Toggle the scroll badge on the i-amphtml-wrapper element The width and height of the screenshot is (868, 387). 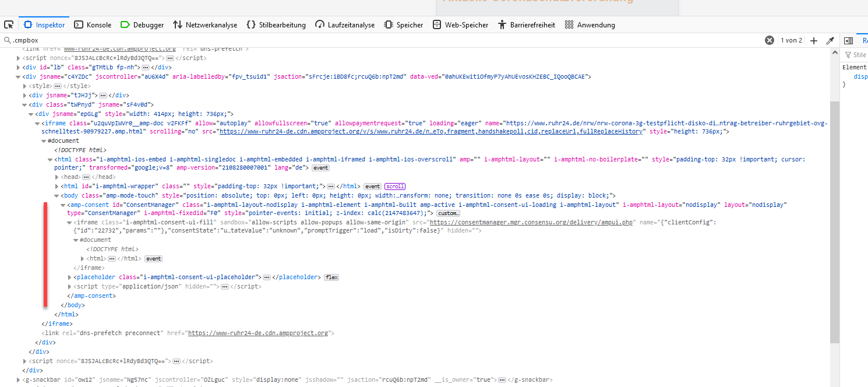(395, 186)
